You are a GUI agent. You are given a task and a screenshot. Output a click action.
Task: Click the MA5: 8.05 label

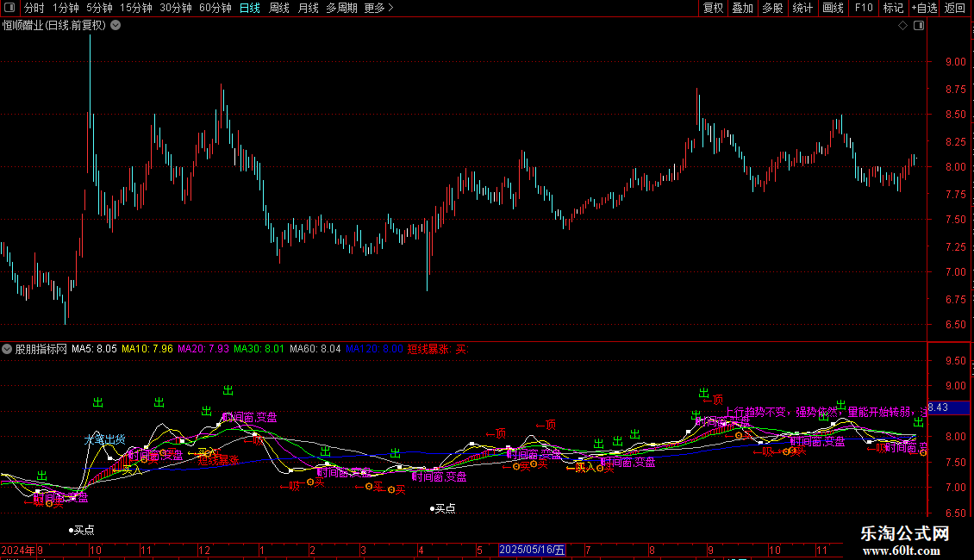click(95, 349)
